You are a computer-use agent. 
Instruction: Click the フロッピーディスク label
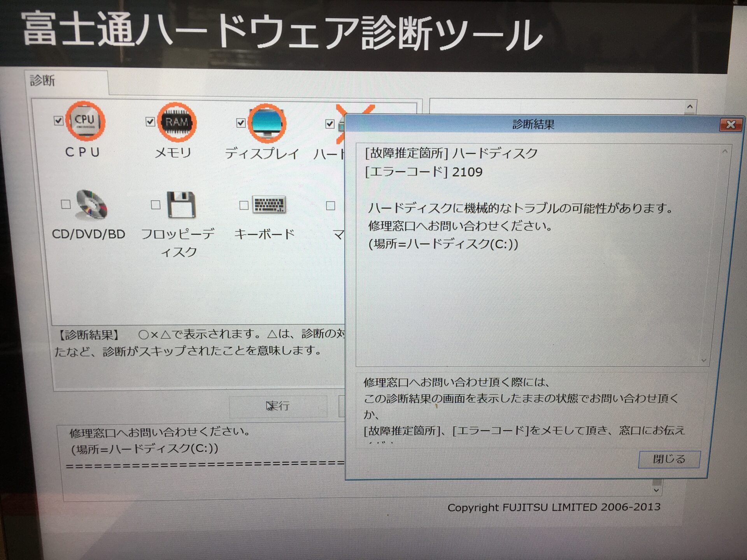(x=178, y=243)
